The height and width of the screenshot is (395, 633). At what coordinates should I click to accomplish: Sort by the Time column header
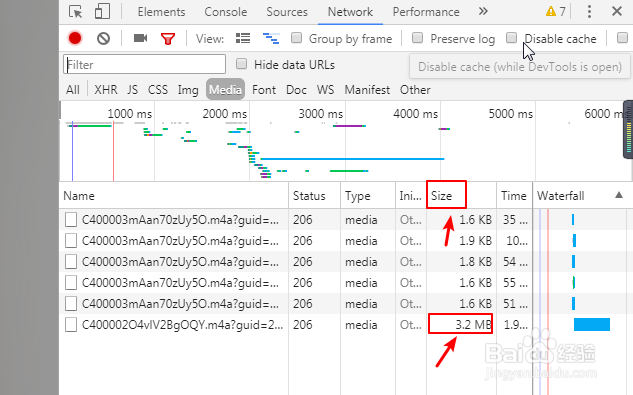[x=514, y=196]
